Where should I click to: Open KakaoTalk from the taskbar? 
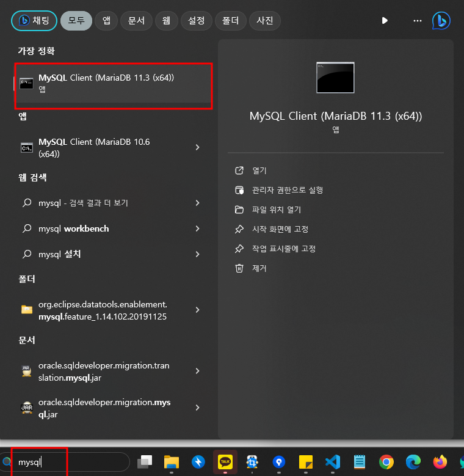[x=225, y=462]
